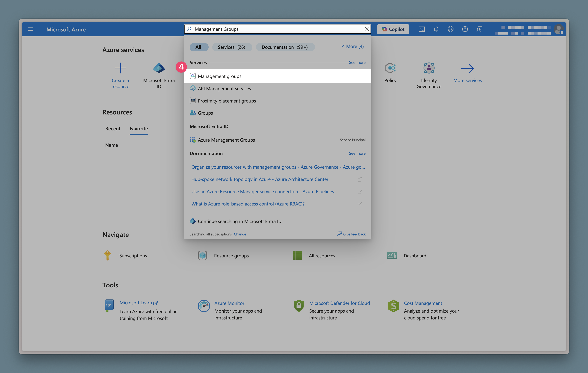Image resolution: width=588 pixels, height=373 pixels.
Task: Click external link icon beside Azure RBAC doc
Action: point(359,204)
